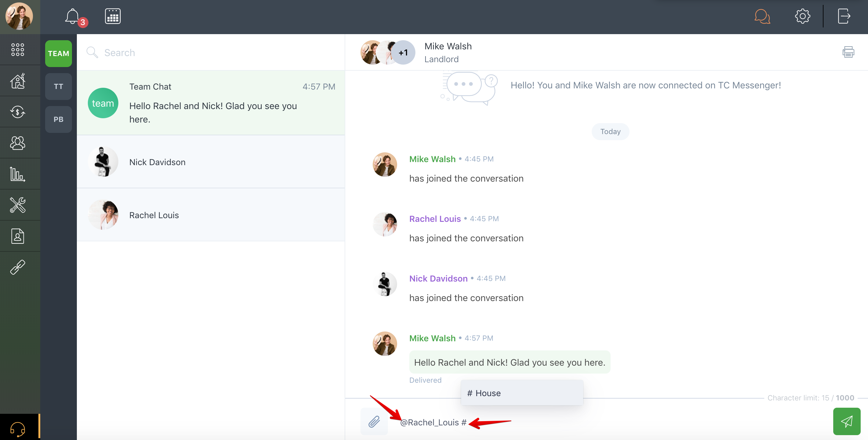Click Mike Walsh title in chat header
This screenshot has width=868, height=440.
448,46
